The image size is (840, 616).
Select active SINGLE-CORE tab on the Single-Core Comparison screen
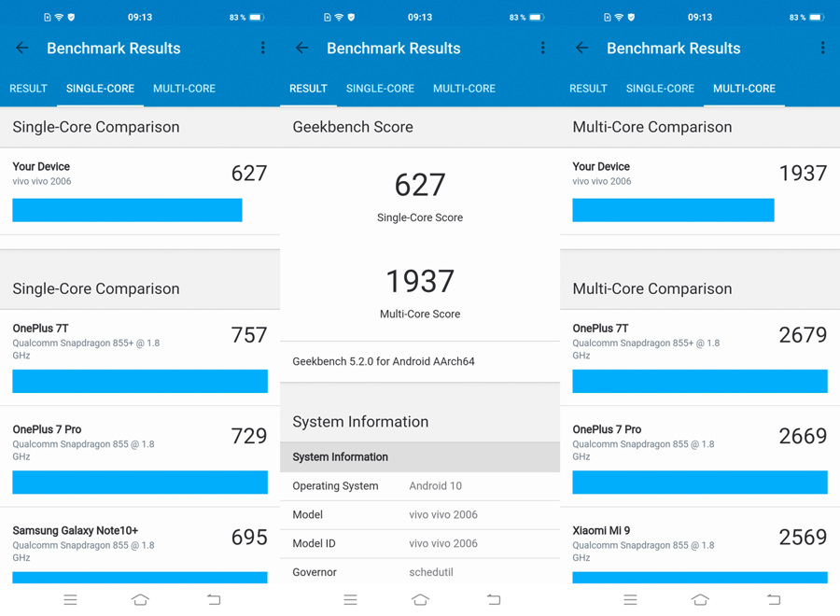coord(100,89)
